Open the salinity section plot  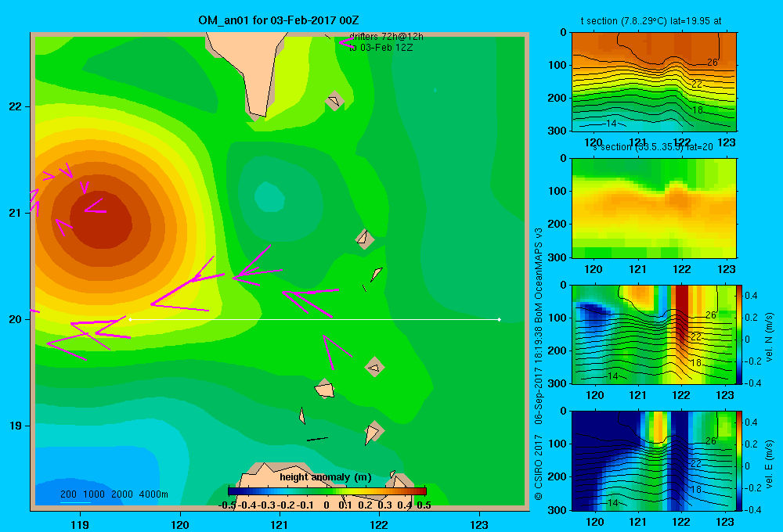tap(654, 208)
